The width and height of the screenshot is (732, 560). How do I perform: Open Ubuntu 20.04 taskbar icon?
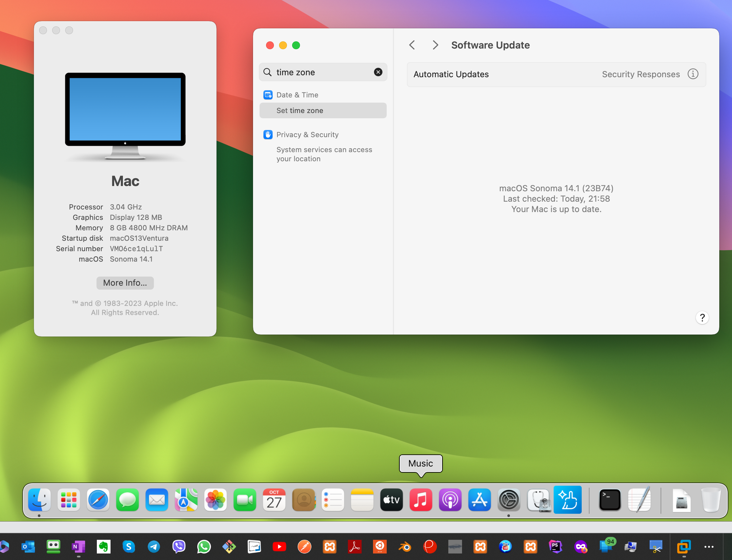(x=380, y=547)
